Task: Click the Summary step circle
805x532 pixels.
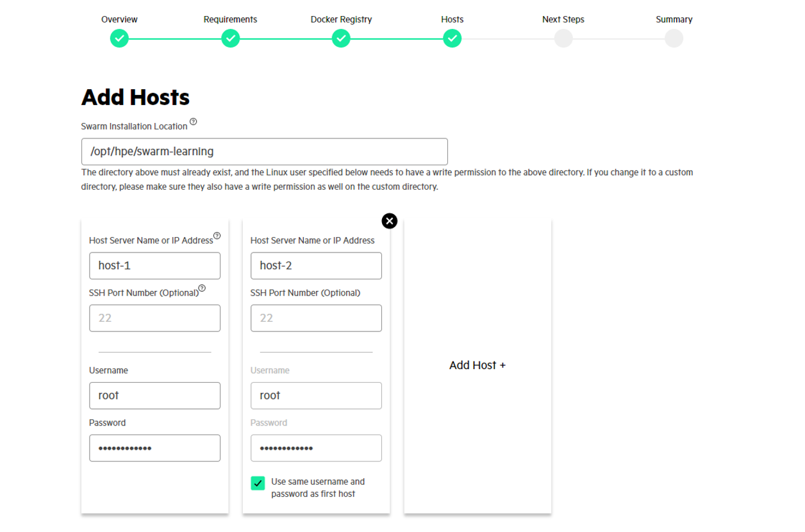Action: pyautogui.click(x=674, y=39)
